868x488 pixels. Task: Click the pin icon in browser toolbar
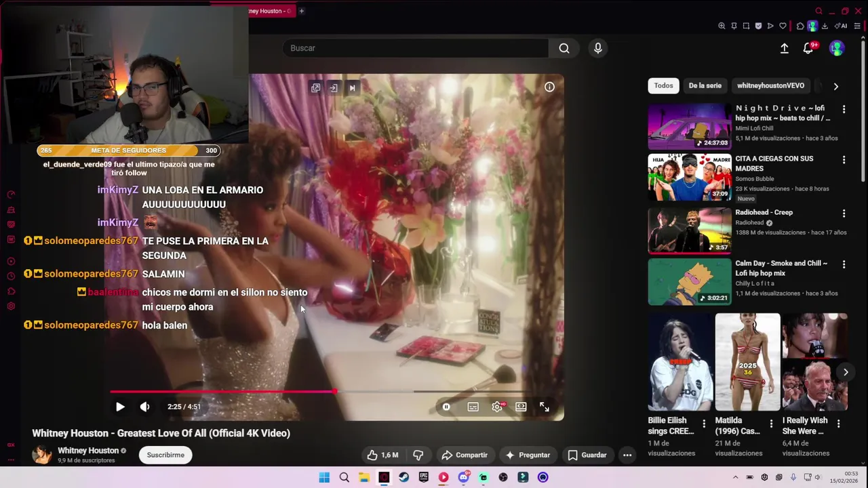[x=734, y=26]
